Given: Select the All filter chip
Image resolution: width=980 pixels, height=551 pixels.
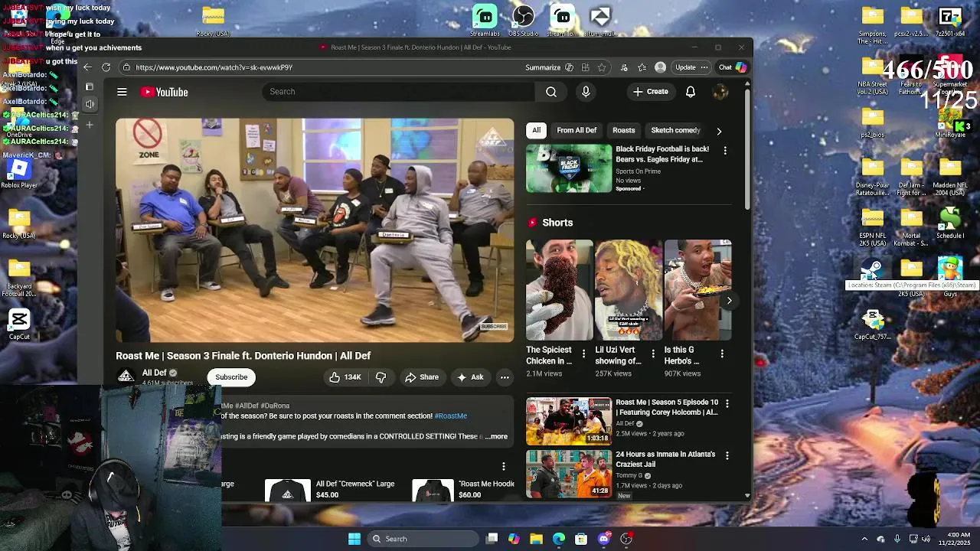Looking at the screenshot, I should tap(536, 130).
